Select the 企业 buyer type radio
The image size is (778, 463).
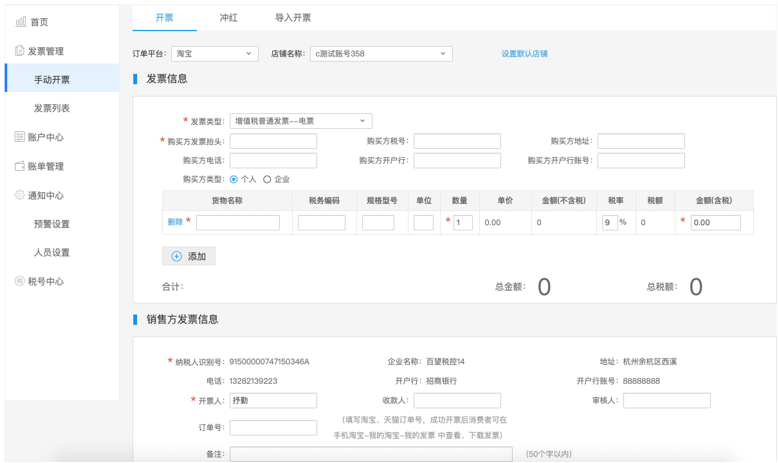pos(267,179)
